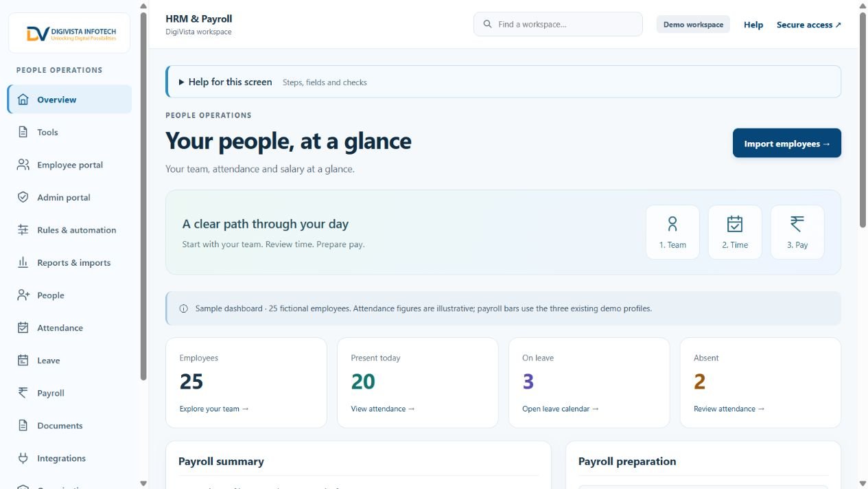Click the Integrations plug icon
Viewport: 868px width, 489px height.
23,458
